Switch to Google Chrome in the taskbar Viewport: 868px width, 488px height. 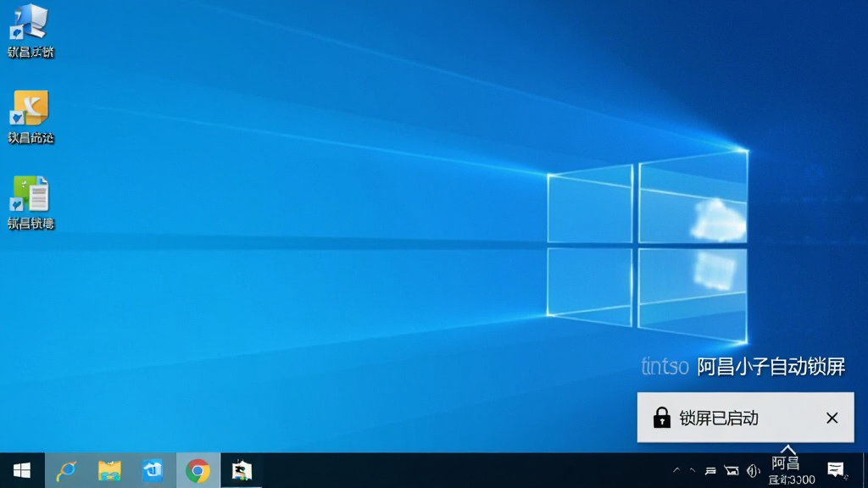(198, 471)
